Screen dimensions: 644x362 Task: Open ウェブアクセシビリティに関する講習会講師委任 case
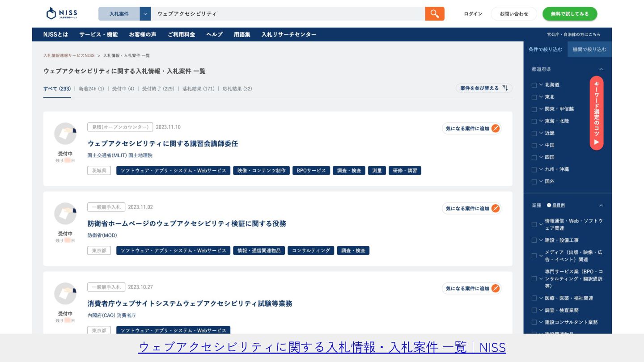coord(163,143)
